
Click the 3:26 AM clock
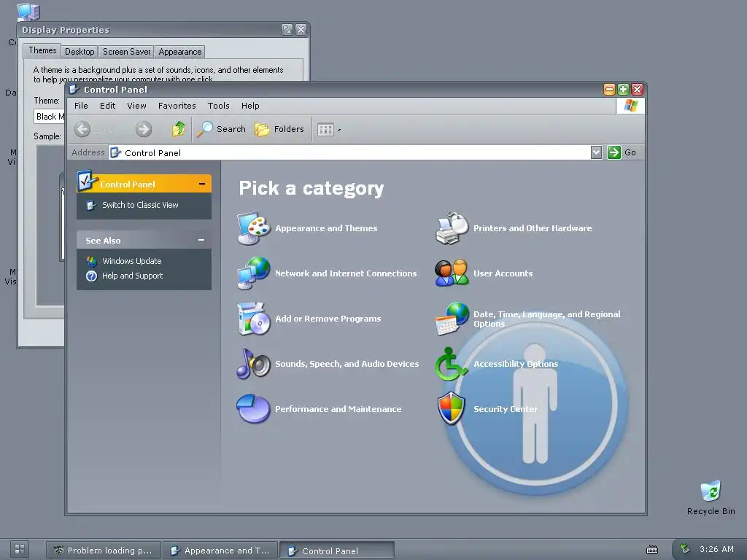coord(716,549)
